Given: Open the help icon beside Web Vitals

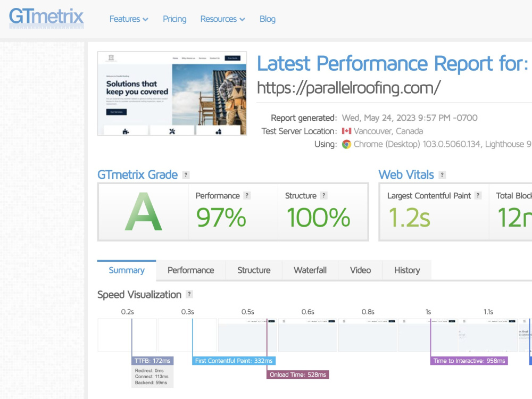Looking at the screenshot, I should (442, 175).
